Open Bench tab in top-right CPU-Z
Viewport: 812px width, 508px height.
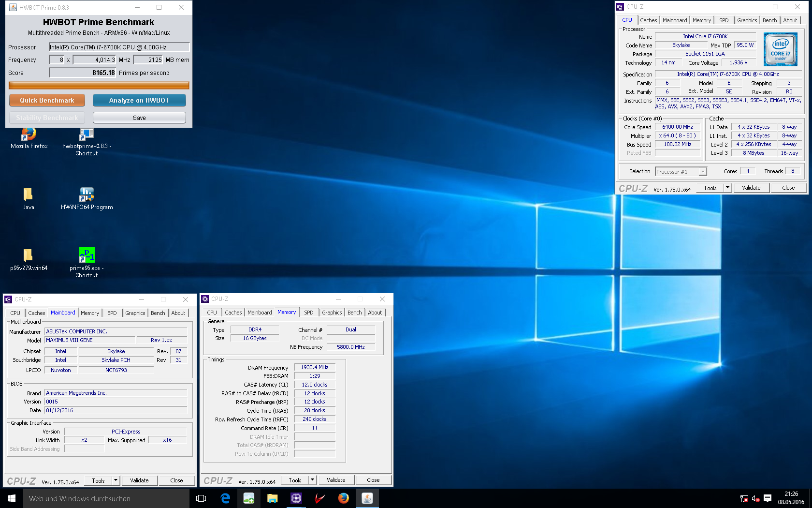coord(769,20)
